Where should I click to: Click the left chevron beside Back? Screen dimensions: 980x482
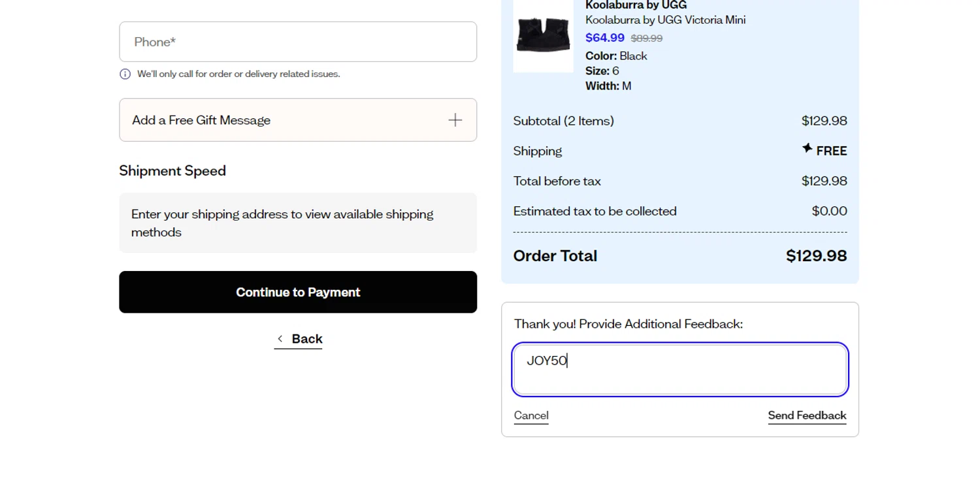click(280, 338)
